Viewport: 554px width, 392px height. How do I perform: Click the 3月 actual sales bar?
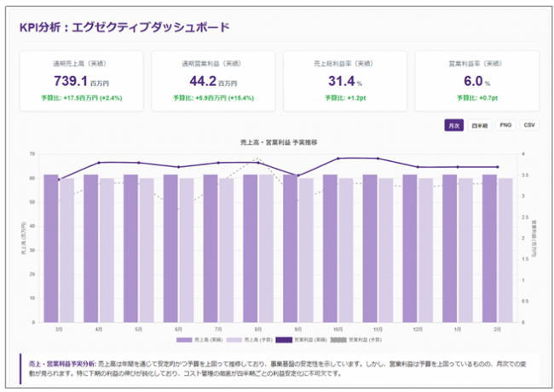51,247
